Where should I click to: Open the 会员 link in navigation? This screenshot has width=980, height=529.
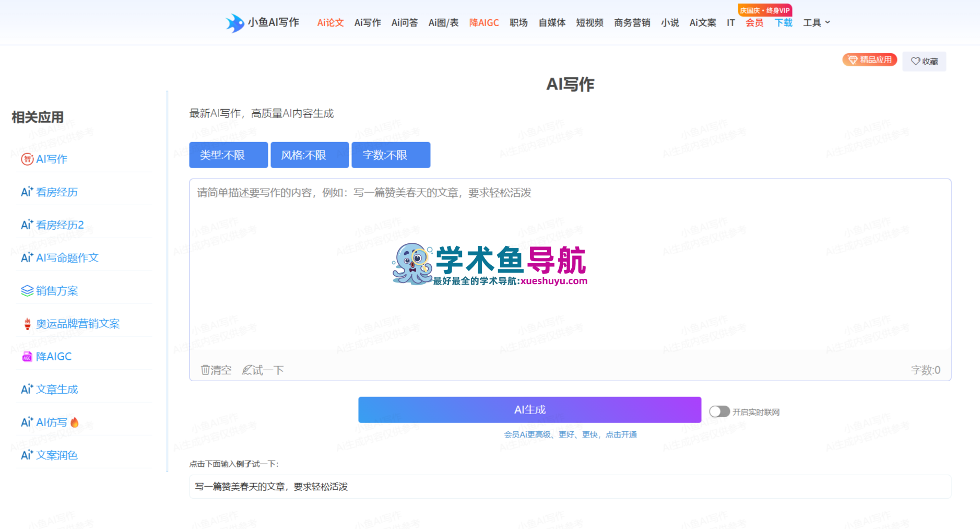pos(754,22)
